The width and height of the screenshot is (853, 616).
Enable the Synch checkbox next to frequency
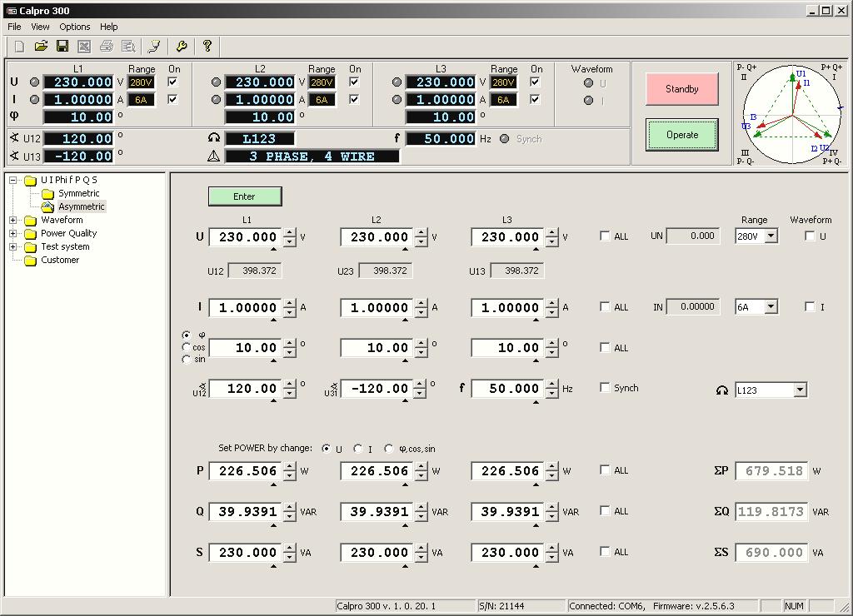[x=605, y=387]
